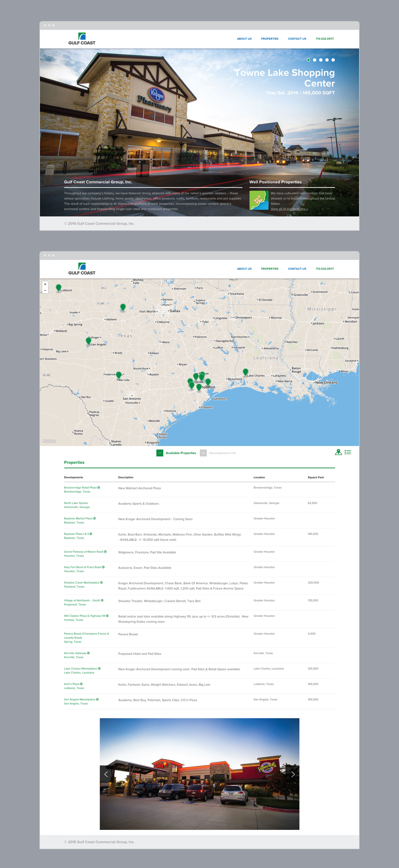
Task: Zoom out the map with the minus button
Action: (45, 290)
